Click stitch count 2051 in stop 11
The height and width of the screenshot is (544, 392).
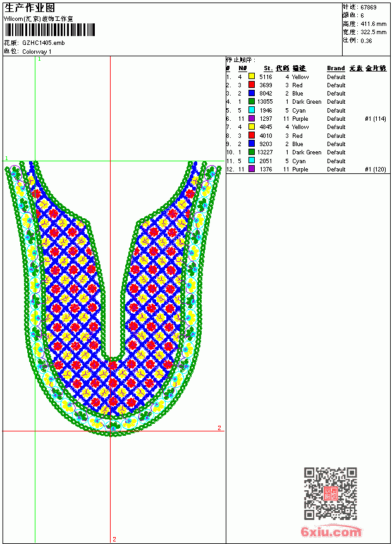pyautogui.click(x=266, y=161)
